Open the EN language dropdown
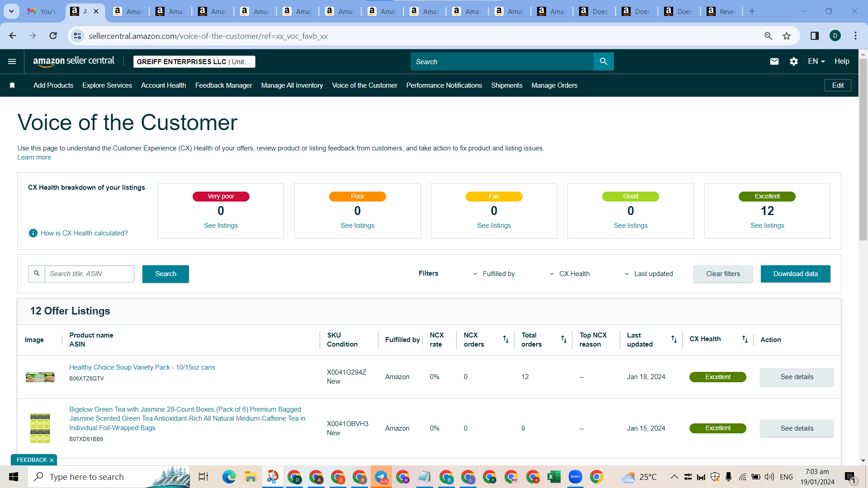Screen dimensions: 868x488 click(816, 61)
